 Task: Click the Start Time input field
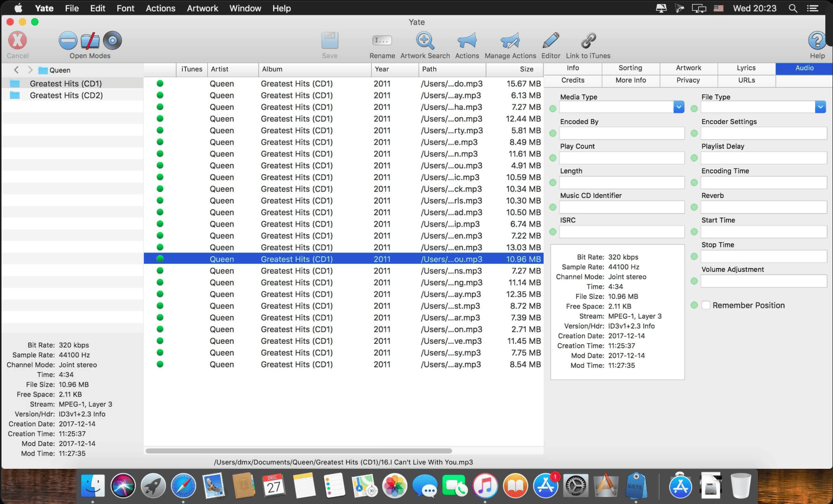[764, 232]
